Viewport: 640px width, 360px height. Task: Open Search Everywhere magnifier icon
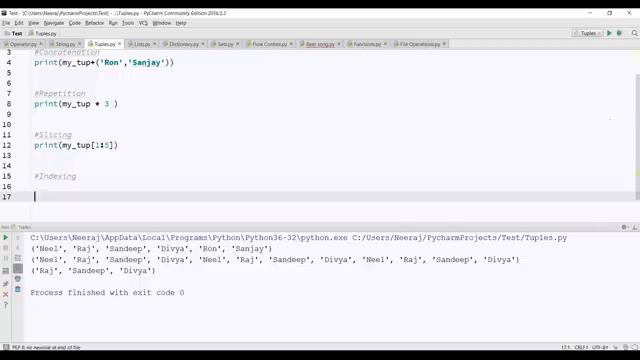[x=634, y=33]
